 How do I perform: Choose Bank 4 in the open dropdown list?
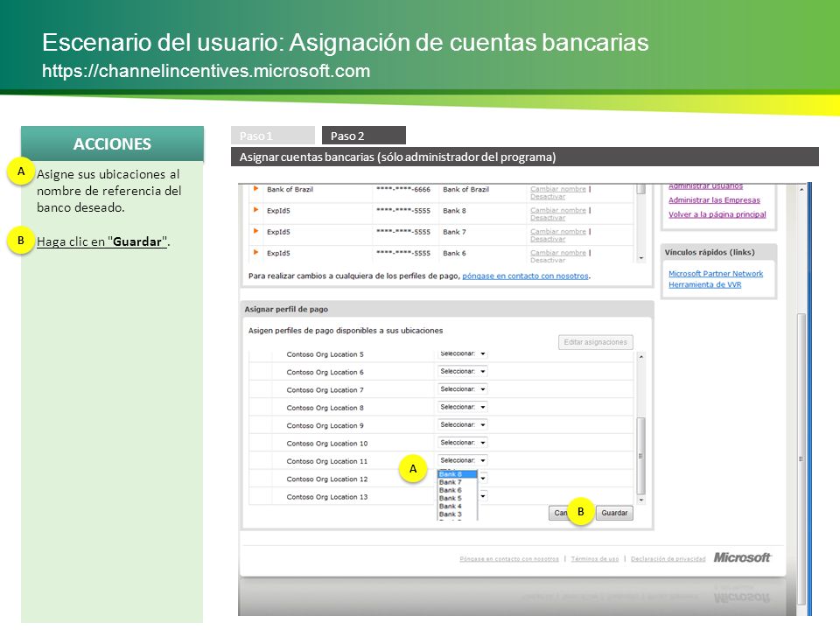[x=457, y=507]
